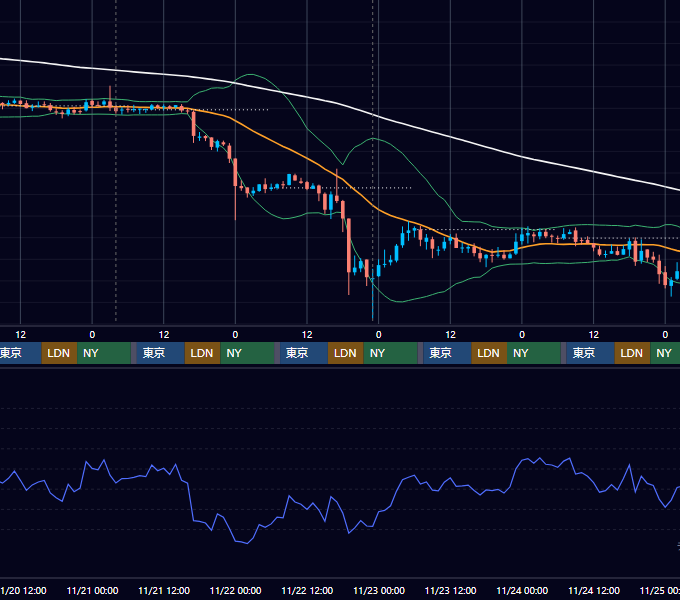Click the 11/24 00:00 date label
680x600 pixels.
point(522,590)
